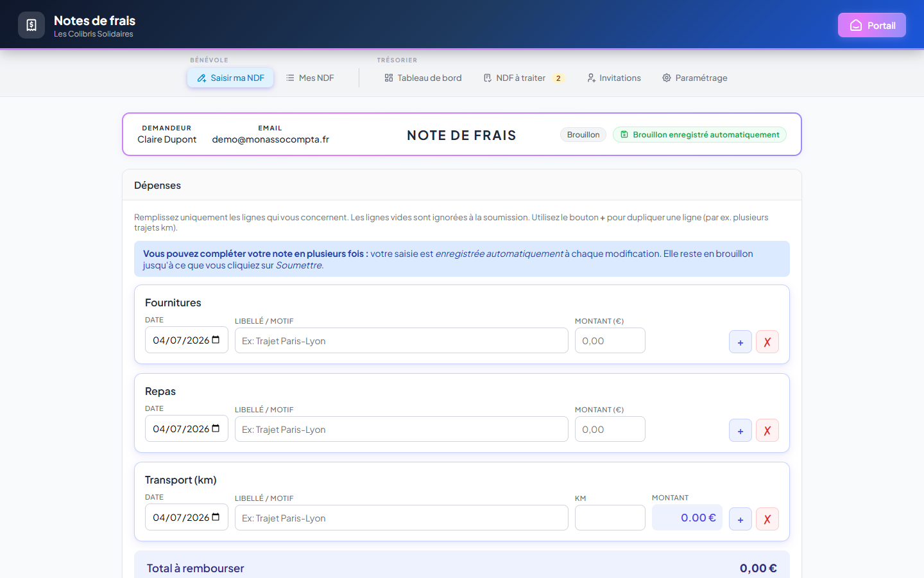This screenshot has width=924, height=578.
Task: Open the Invitations section
Action: 614,78
